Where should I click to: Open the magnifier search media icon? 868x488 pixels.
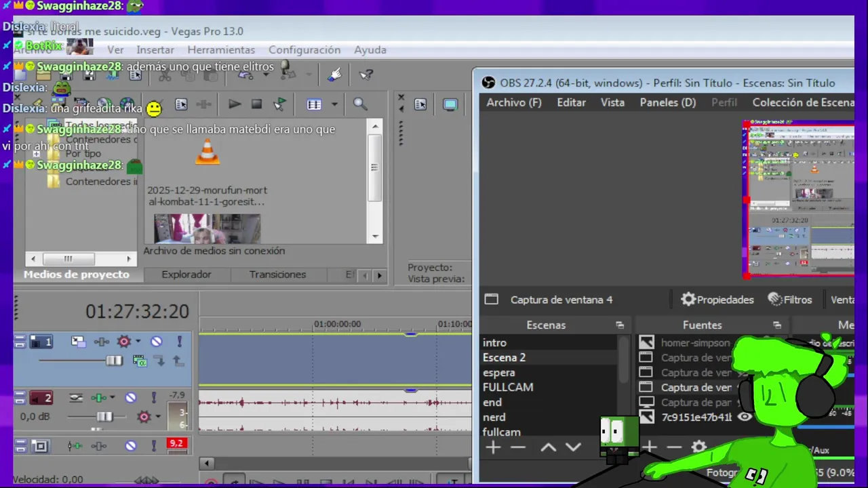[x=360, y=104]
